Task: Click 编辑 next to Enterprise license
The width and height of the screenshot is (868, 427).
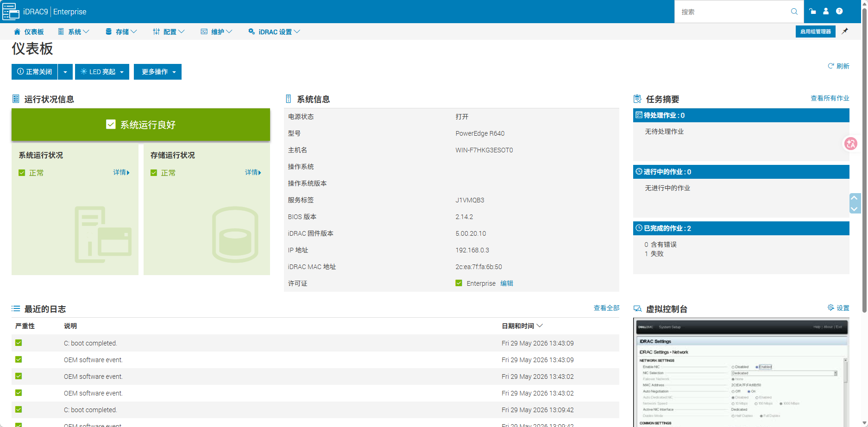Action: pos(507,283)
